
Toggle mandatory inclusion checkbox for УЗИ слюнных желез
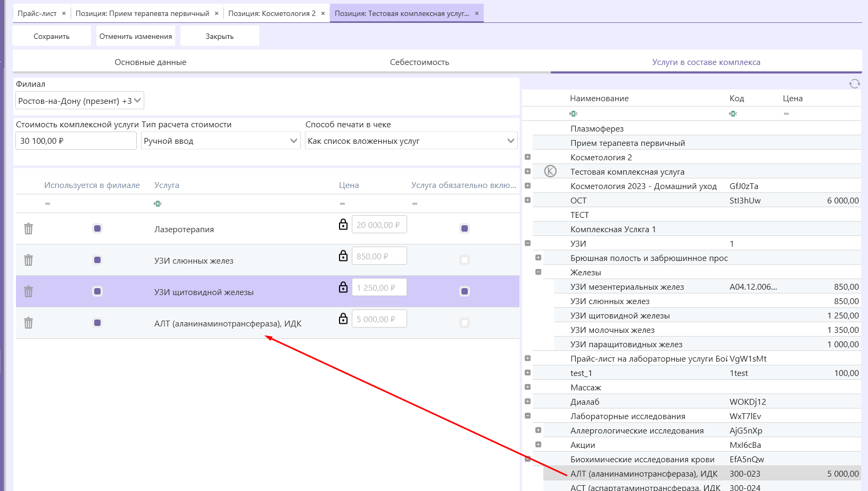(465, 260)
